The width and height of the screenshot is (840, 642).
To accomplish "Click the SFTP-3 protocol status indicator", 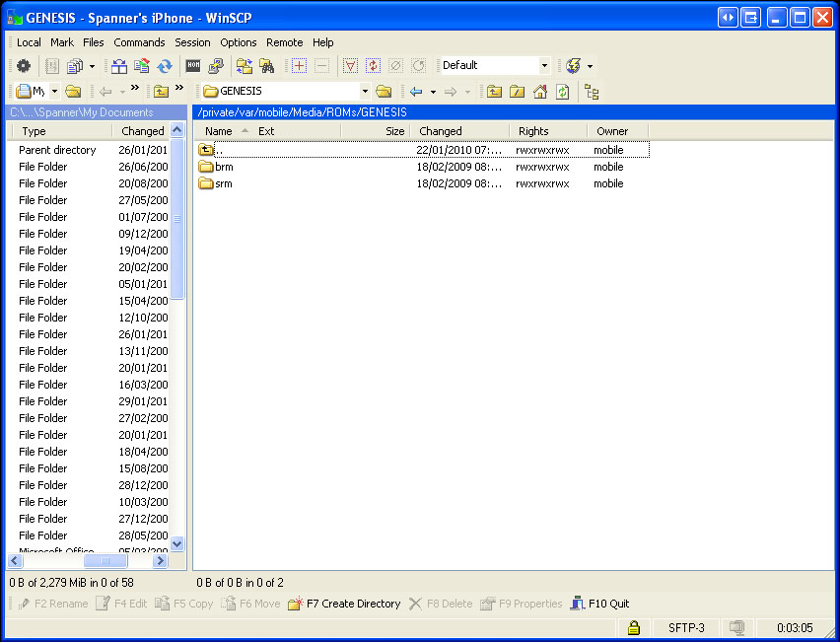I will click(686, 628).
